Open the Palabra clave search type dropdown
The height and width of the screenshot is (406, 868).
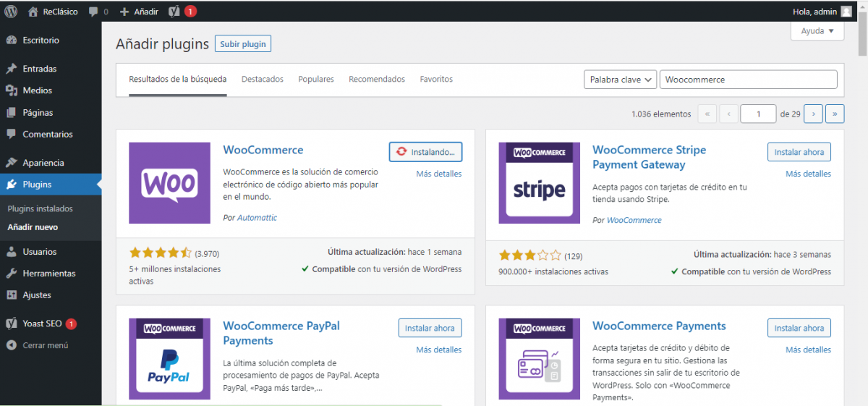click(x=620, y=80)
